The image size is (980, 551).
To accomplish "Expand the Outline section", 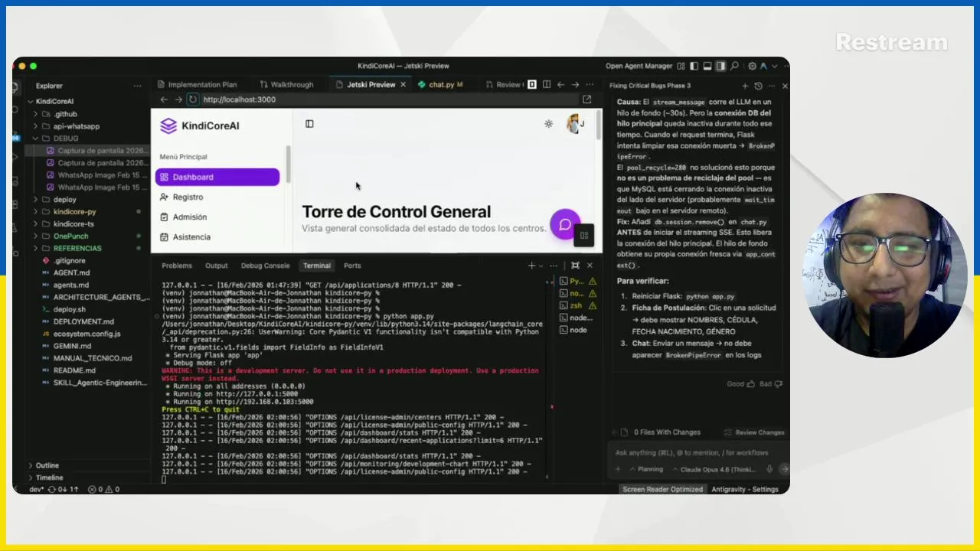I will [x=47, y=465].
